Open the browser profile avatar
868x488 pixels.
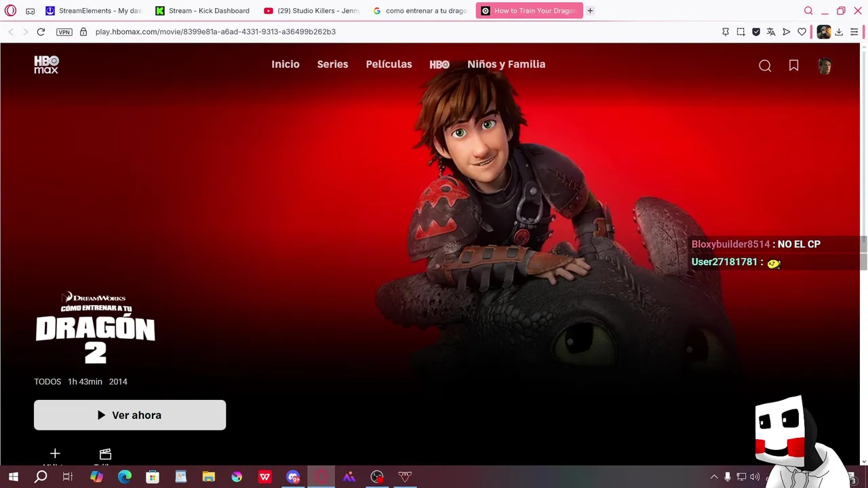(x=823, y=32)
